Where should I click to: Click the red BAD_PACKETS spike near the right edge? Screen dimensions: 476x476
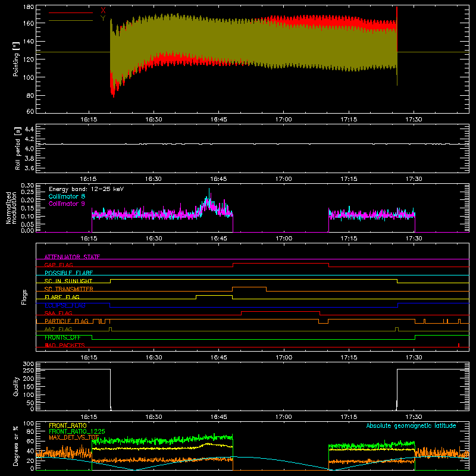point(459,345)
